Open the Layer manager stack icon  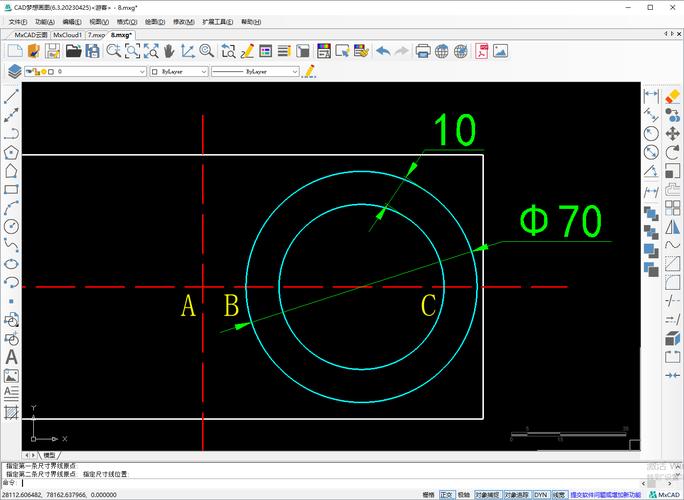tap(14, 71)
